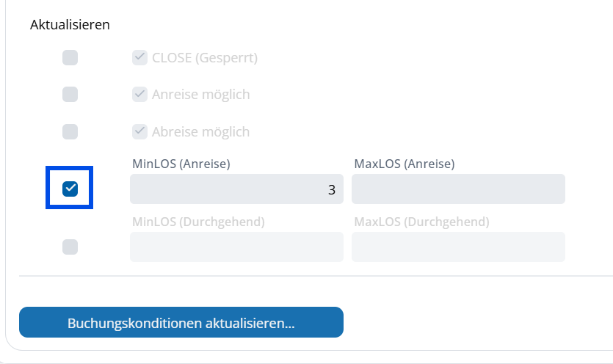Tick the leftmost checkbox in the Anreise möglich row
Screen dimensions: 613x364
coord(70,94)
